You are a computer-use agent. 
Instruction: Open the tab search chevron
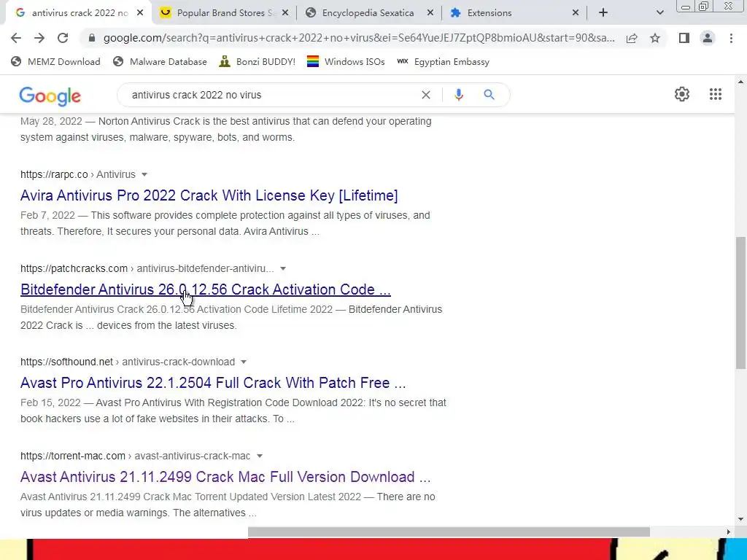pyautogui.click(x=659, y=13)
